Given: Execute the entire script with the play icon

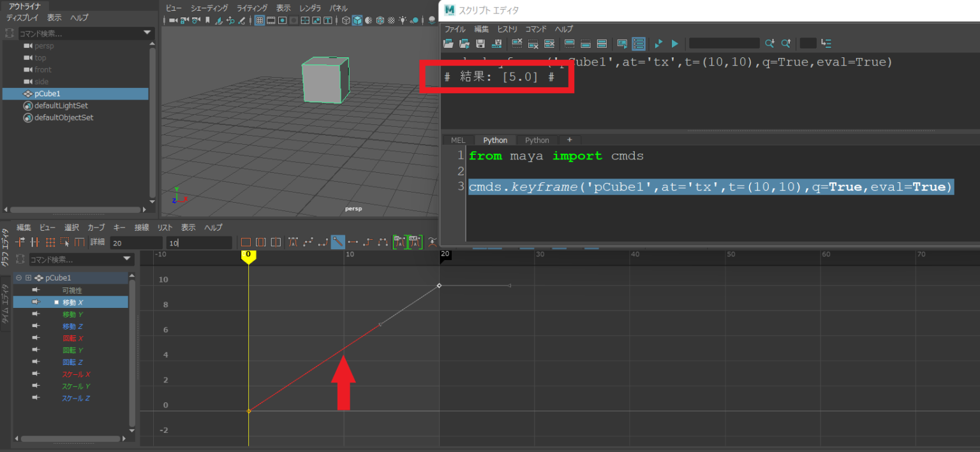Looking at the screenshot, I should [674, 43].
